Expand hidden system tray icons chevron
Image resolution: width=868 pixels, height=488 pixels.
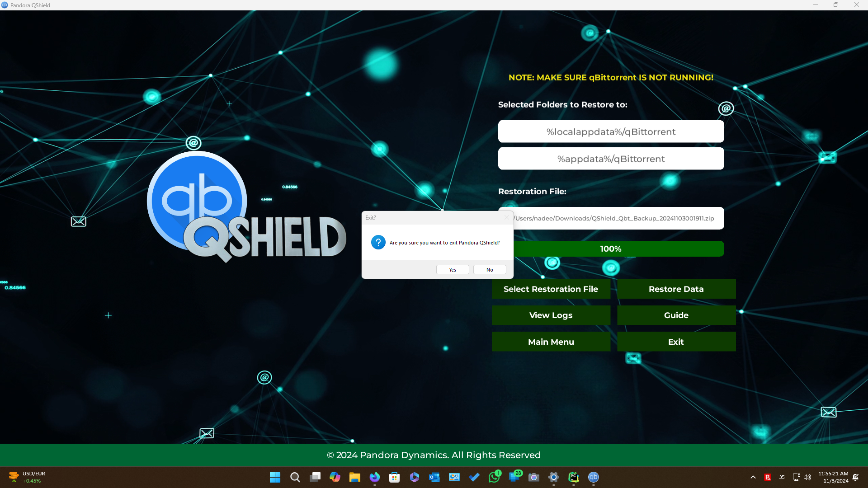(753, 477)
